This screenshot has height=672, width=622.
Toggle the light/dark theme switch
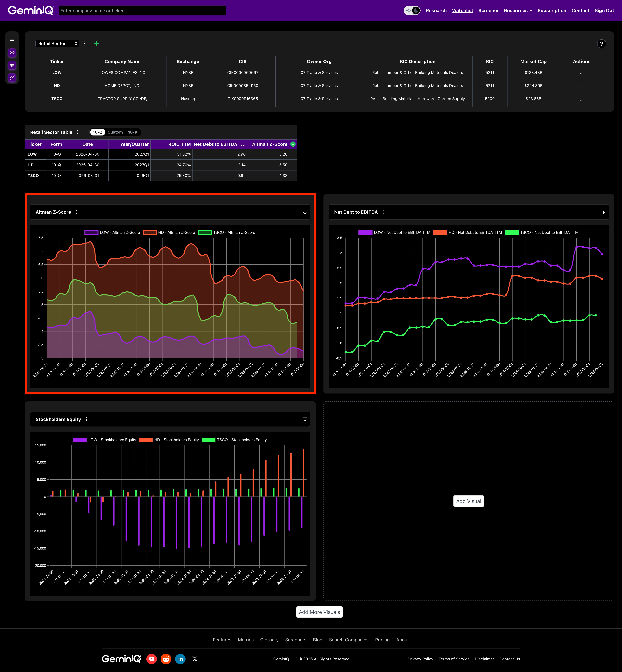point(412,10)
